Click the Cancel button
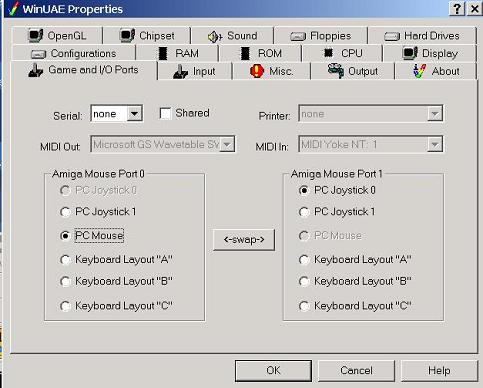 (x=356, y=370)
